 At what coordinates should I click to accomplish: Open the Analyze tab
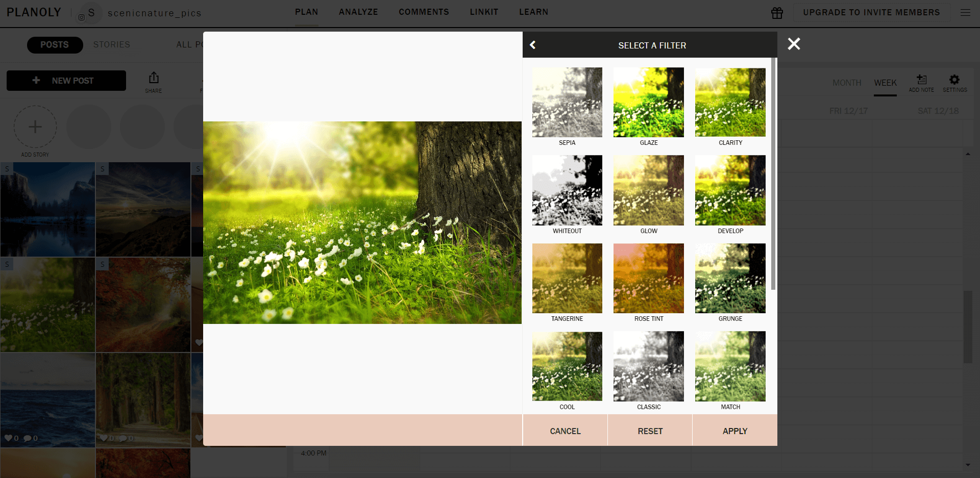[x=358, y=12]
